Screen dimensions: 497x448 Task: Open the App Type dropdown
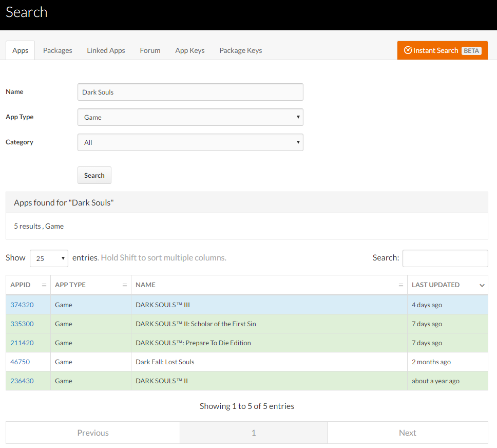[190, 117]
